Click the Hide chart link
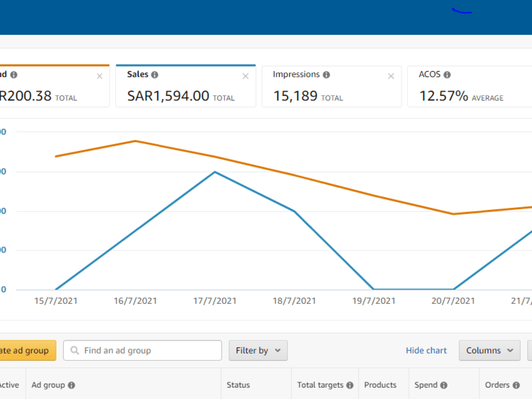 pos(426,351)
